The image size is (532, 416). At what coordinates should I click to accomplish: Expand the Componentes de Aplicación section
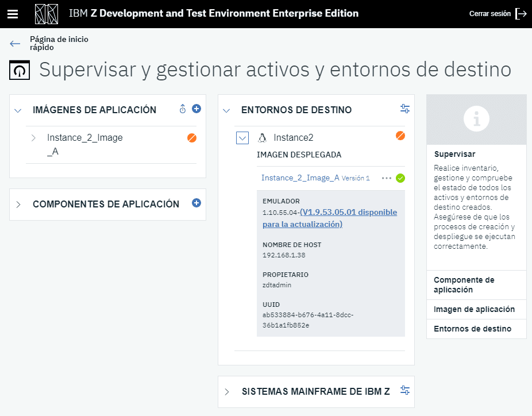(18, 205)
